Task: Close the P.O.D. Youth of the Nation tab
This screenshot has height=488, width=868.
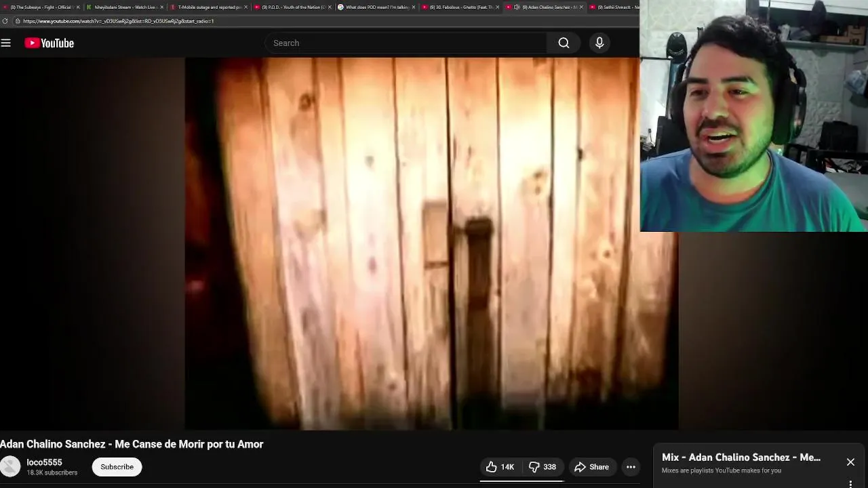Action: (x=330, y=7)
